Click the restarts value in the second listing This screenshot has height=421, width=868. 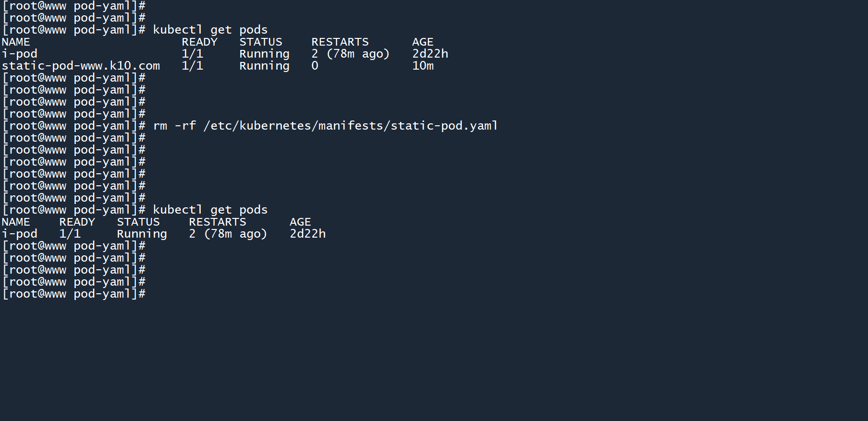[x=228, y=234]
